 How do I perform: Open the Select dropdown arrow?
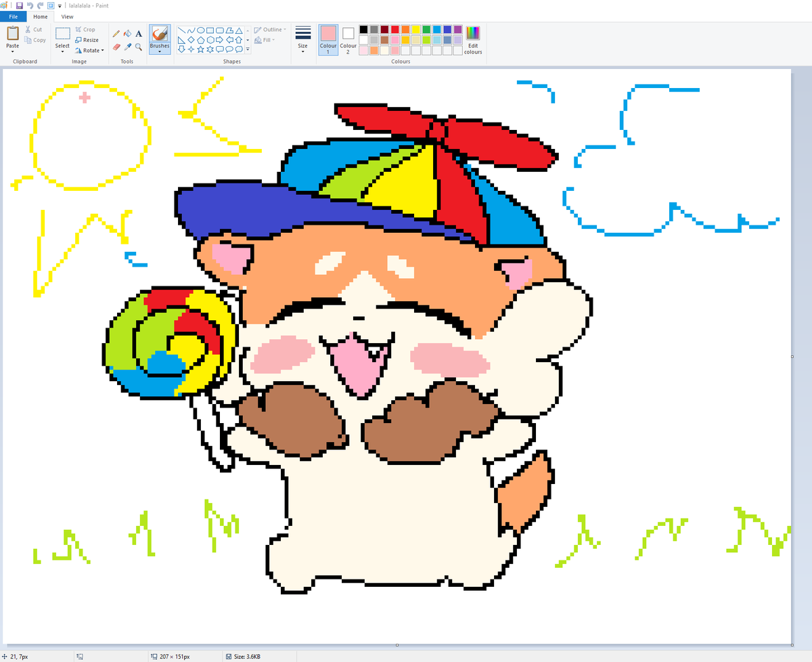point(62,51)
